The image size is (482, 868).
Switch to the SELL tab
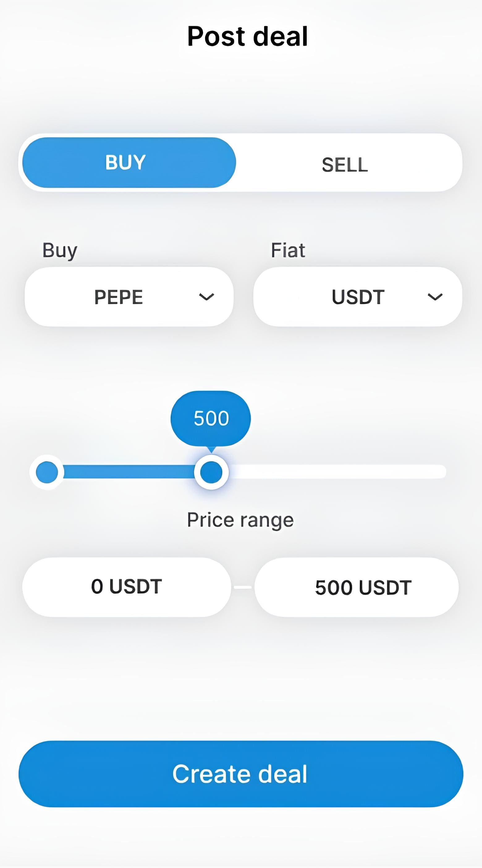pos(345,165)
